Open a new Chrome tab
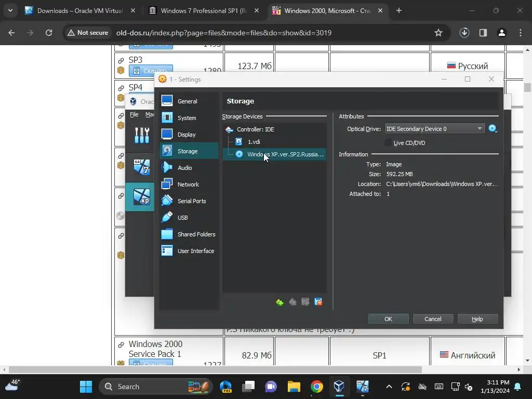The width and height of the screenshot is (532, 399). 399,10
